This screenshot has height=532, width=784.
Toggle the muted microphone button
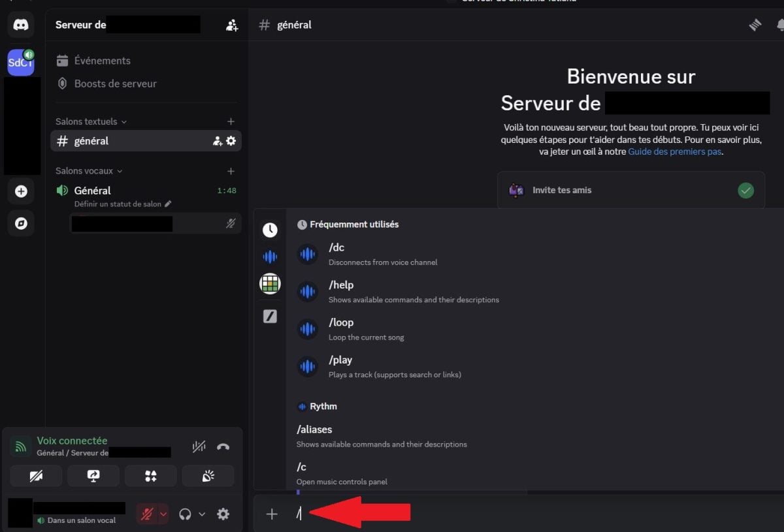point(147,514)
